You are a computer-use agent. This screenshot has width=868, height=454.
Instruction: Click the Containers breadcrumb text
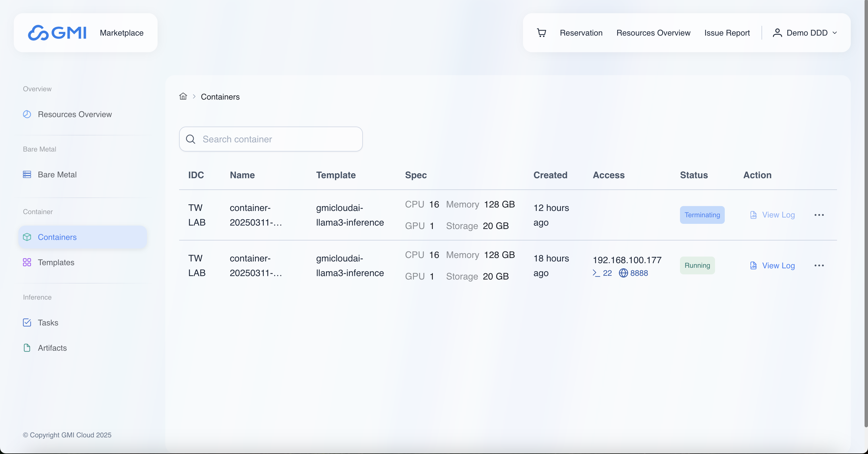[220, 97]
